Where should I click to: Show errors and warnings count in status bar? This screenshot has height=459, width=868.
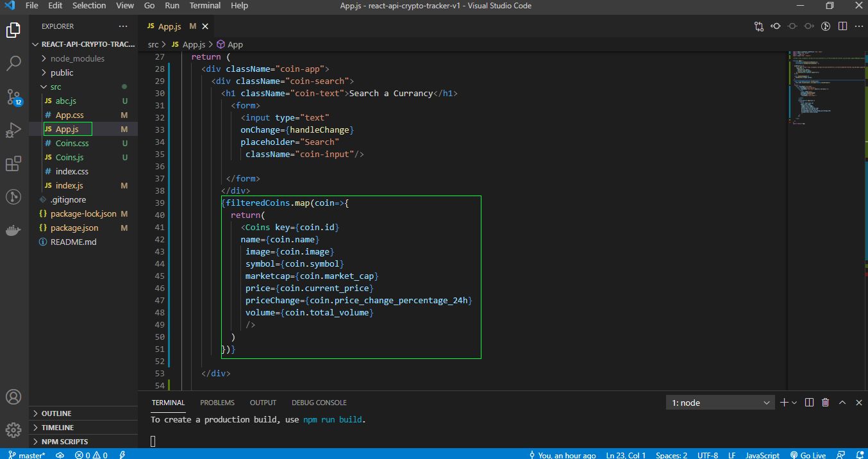click(x=91, y=455)
